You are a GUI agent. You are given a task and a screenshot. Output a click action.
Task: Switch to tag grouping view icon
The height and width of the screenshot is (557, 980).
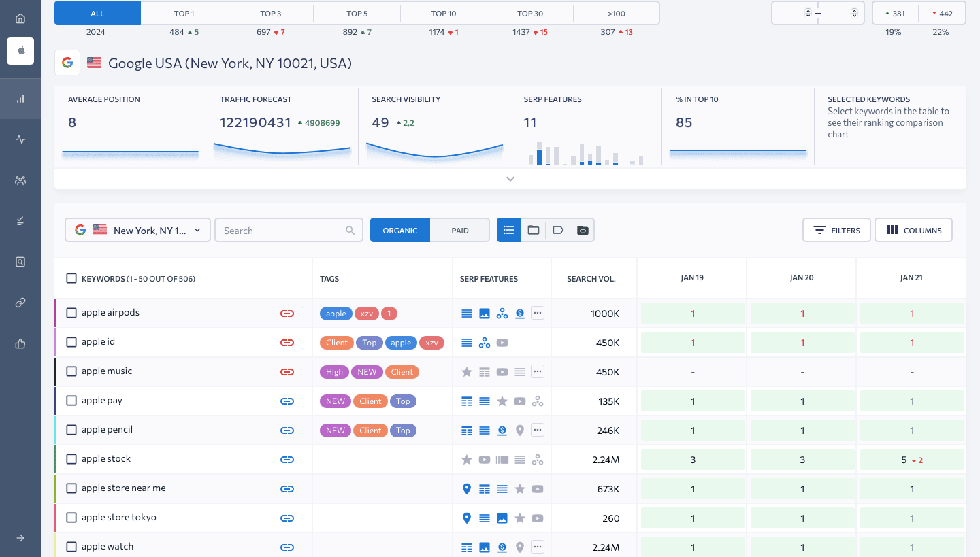(558, 230)
